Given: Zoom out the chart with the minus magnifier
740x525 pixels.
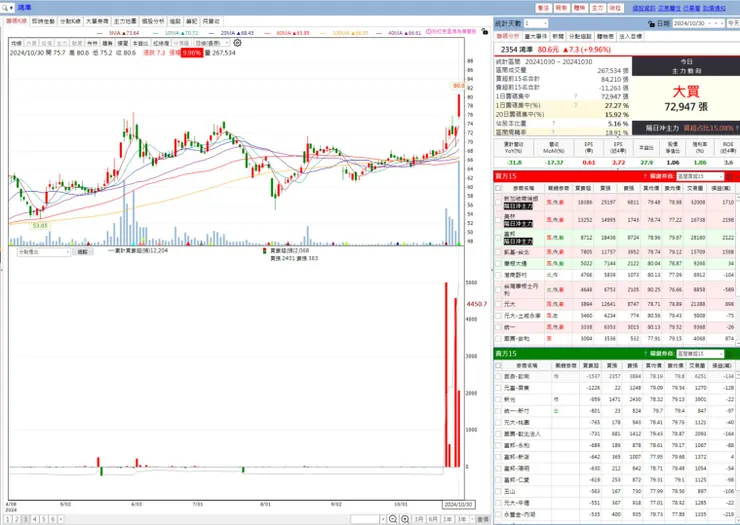Looking at the screenshot, I should pos(393,519).
